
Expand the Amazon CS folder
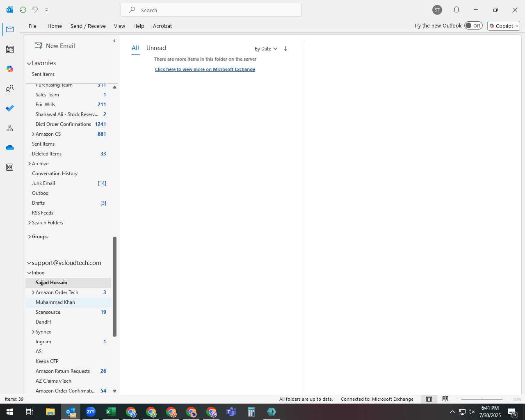tap(33, 134)
